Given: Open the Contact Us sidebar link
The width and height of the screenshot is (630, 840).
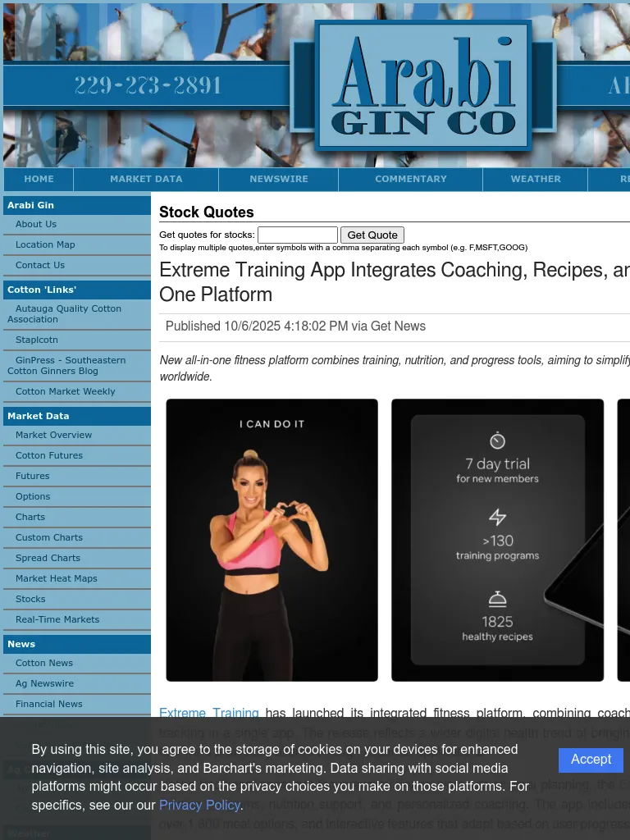Looking at the screenshot, I should pyautogui.click(x=39, y=265).
